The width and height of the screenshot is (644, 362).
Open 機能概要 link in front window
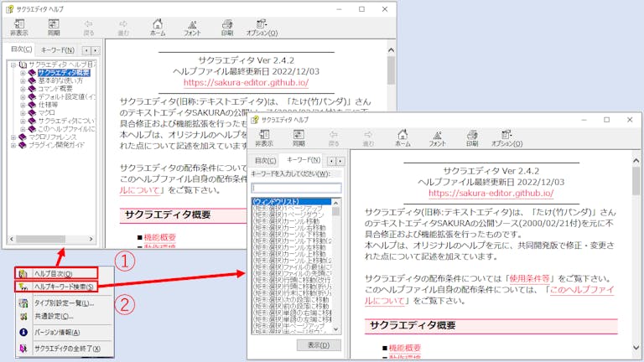pos(405,348)
